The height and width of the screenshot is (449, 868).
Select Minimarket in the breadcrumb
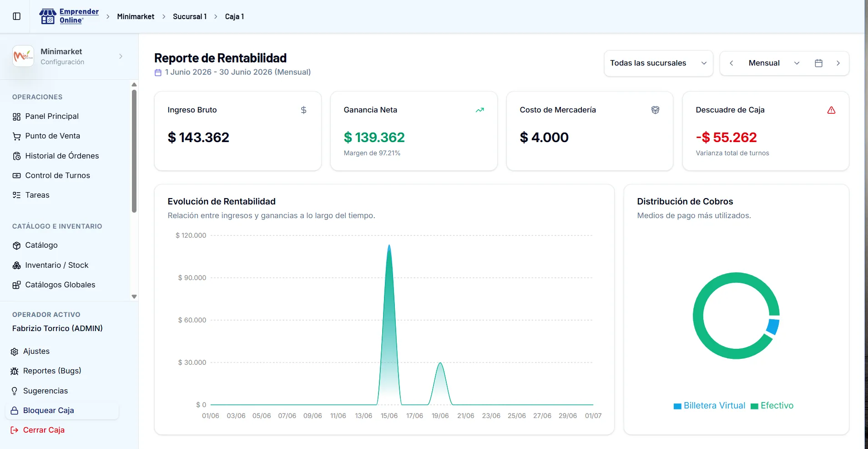pyautogui.click(x=136, y=17)
